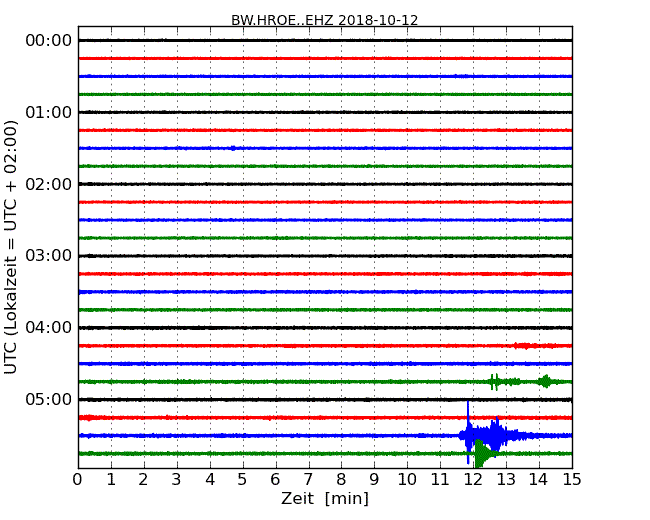Click the x-axis tick label 9
Screen dimensions: 650x520
pyautogui.click(x=374, y=480)
